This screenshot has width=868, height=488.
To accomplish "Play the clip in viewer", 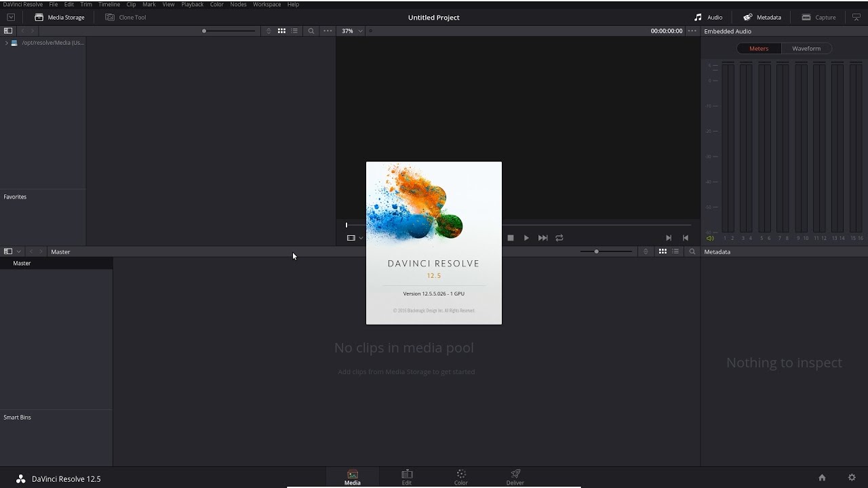I will (x=526, y=238).
